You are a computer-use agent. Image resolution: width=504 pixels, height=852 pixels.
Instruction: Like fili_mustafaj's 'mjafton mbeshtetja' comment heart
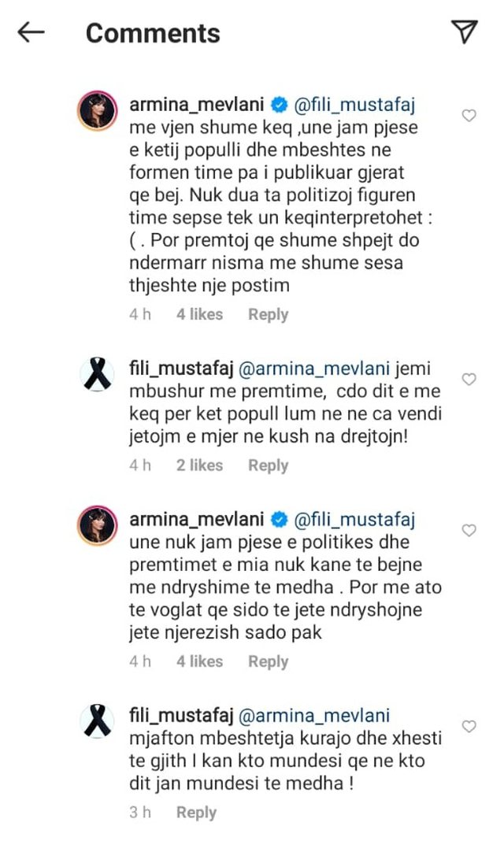469,726
